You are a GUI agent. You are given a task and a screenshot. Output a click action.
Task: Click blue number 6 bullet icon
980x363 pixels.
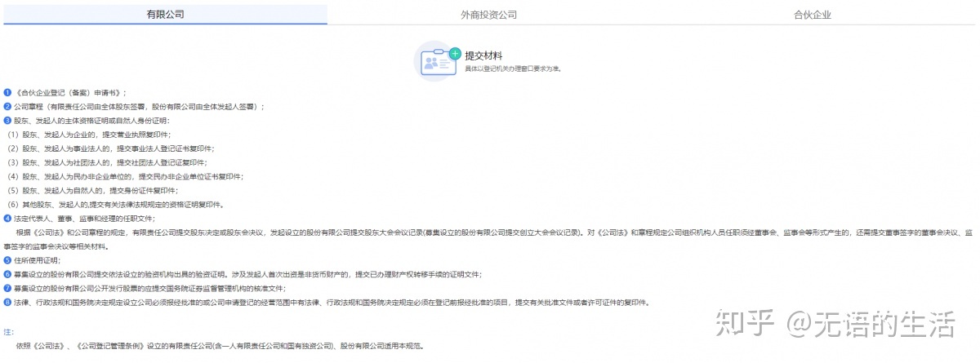point(7,274)
